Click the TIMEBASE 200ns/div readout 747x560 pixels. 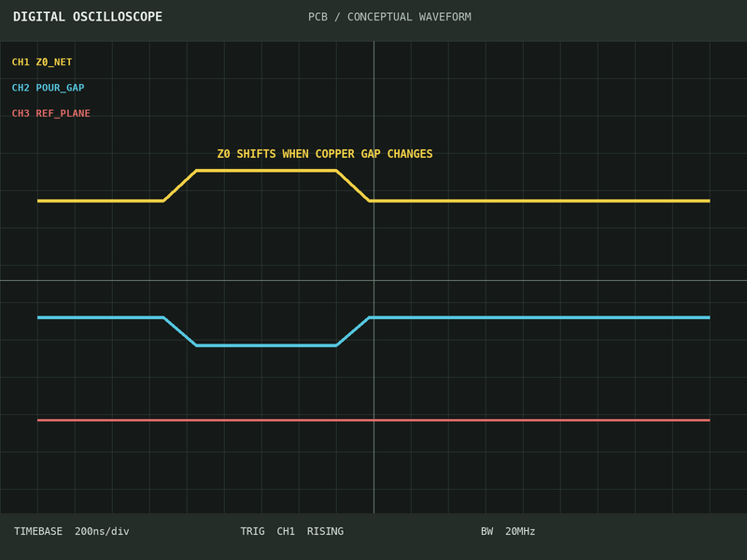coord(72,531)
